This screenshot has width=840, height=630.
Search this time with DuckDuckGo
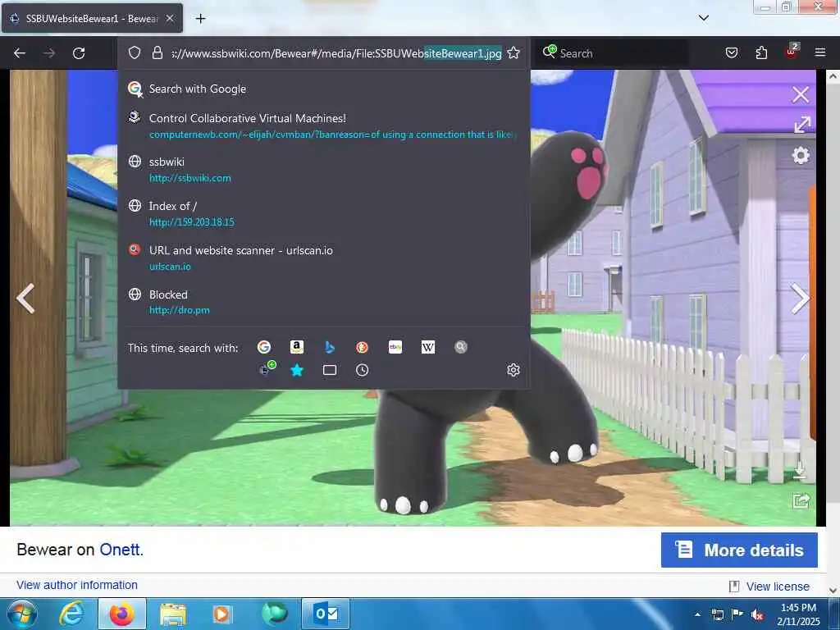362,347
